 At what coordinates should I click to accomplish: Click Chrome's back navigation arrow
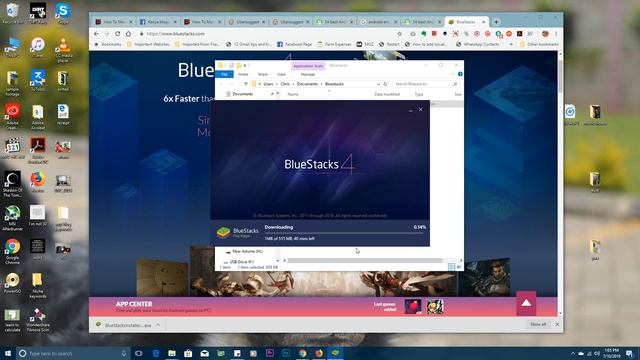tap(96, 34)
